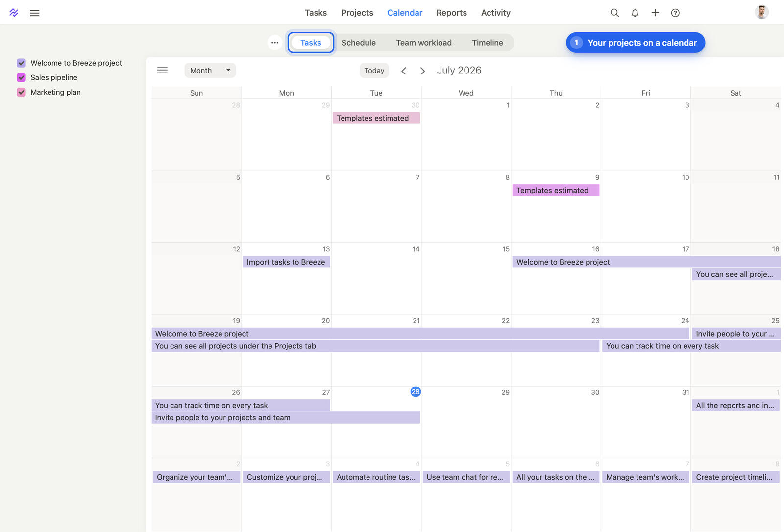784x532 pixels.
Task: Switch to the Schedule tab
Action: click(x=359, y=43)
